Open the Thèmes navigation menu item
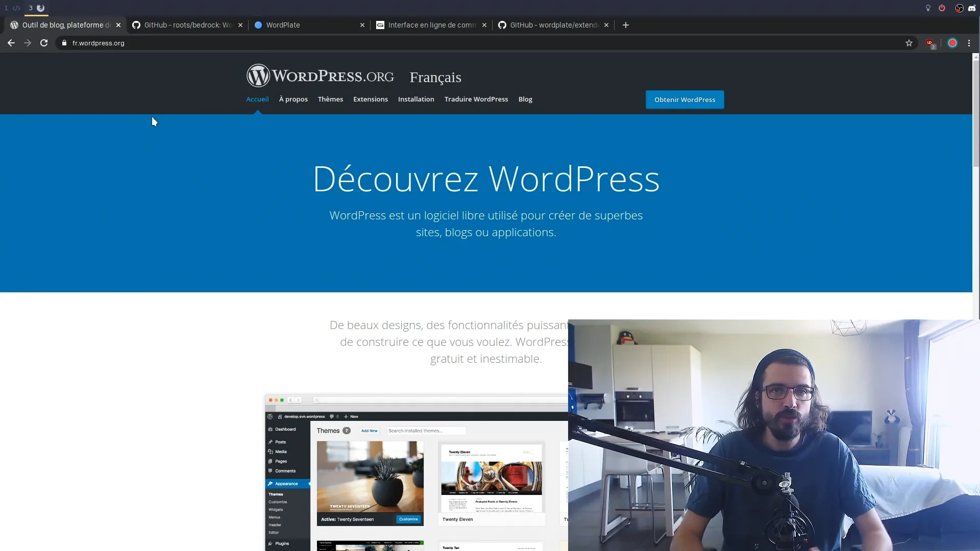980x551 pixels. (330, 99)
